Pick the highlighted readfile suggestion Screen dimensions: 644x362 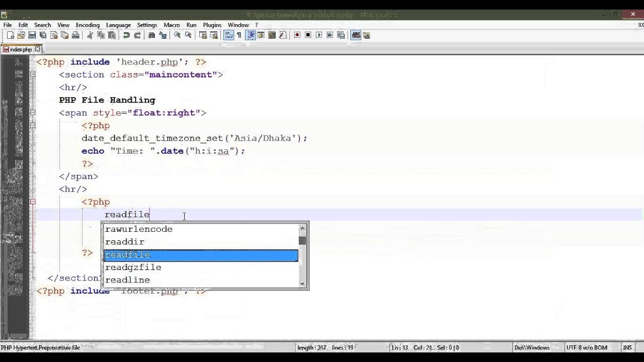pyautogui.click(x=201, y=255)
